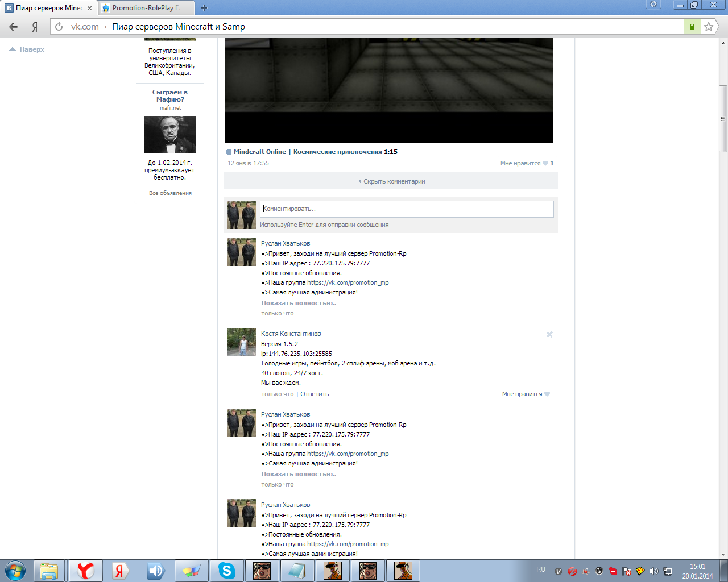Open the Windows Start menu orb

[x=15, y=571]
